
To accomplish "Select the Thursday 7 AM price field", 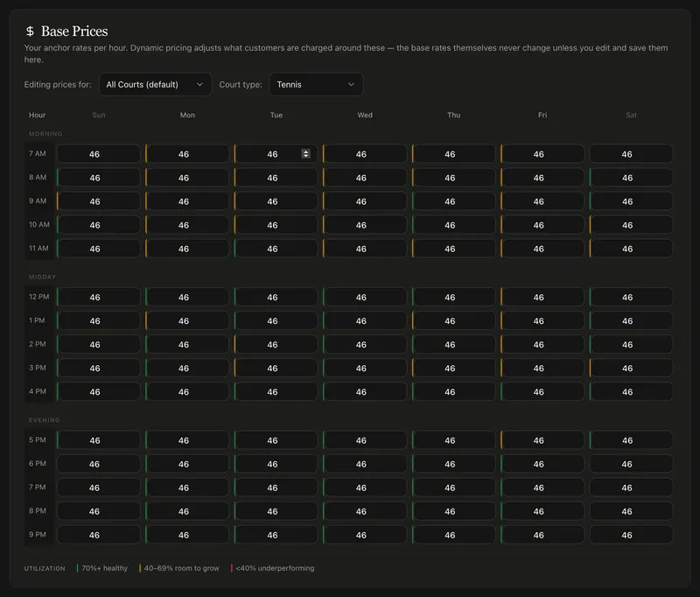I will [x=453, y=154].
